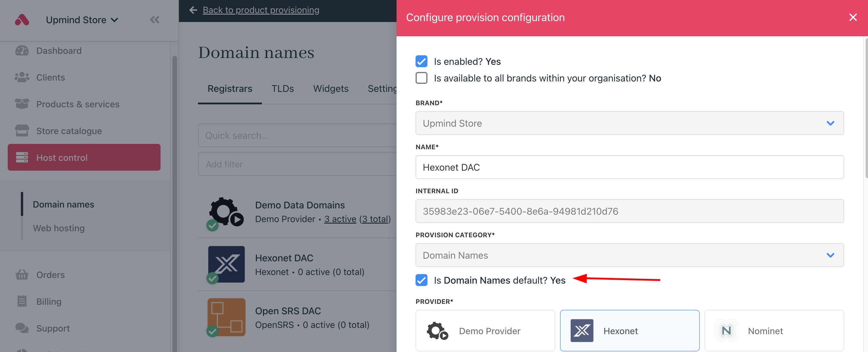
Task: Select Demo Provider as provider
Action: 485,330
